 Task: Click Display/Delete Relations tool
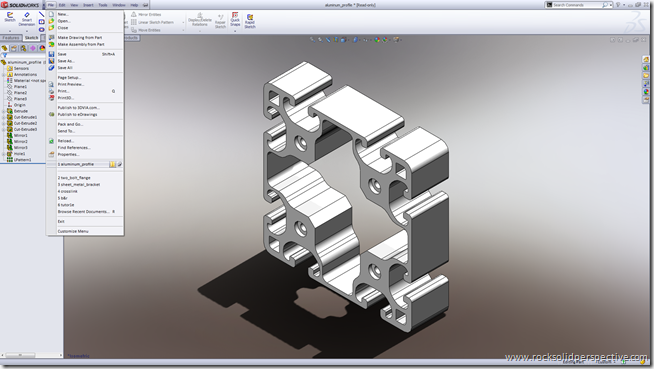200,20
